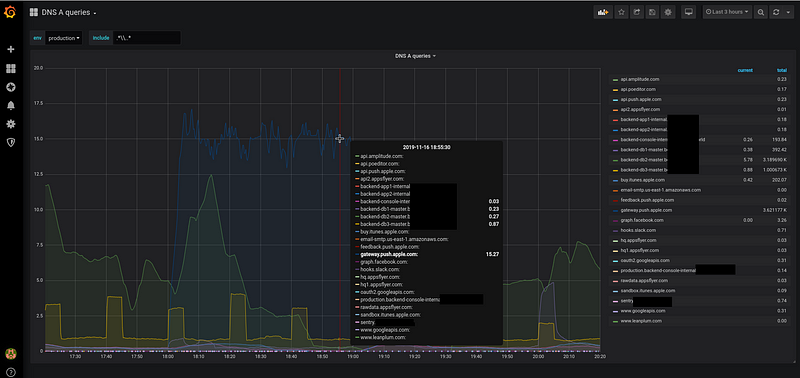Click api.amplitude.com legend color swatch

(x=615, y=80)
